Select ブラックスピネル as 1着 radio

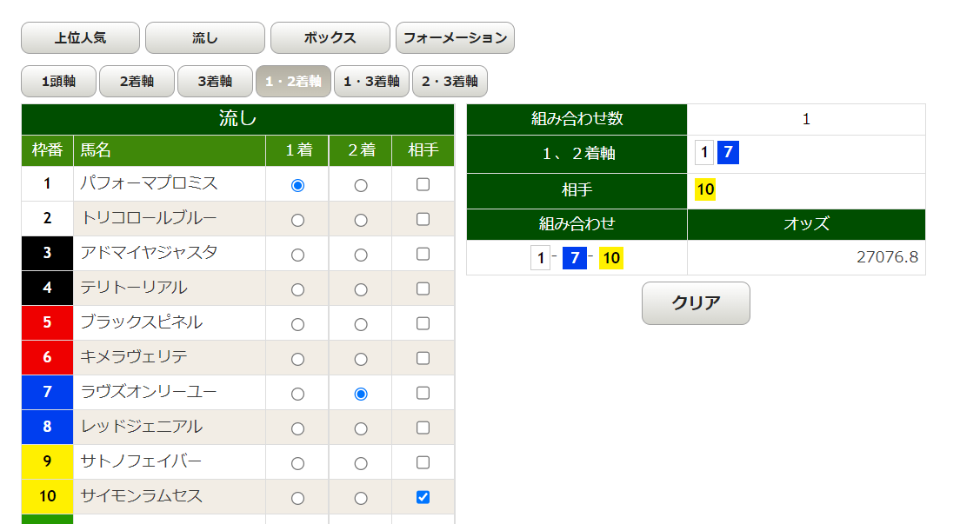pyautogui.click(x=298, y=324)
